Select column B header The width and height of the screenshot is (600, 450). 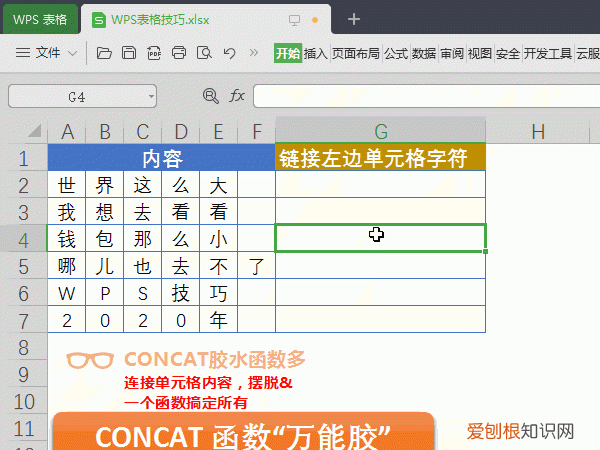pyautogui.click(x=105, y=132)
